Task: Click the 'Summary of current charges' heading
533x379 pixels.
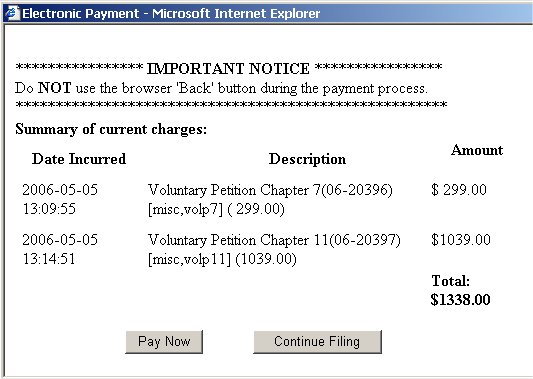Action: pyautogui.click(x=111, y=130)
